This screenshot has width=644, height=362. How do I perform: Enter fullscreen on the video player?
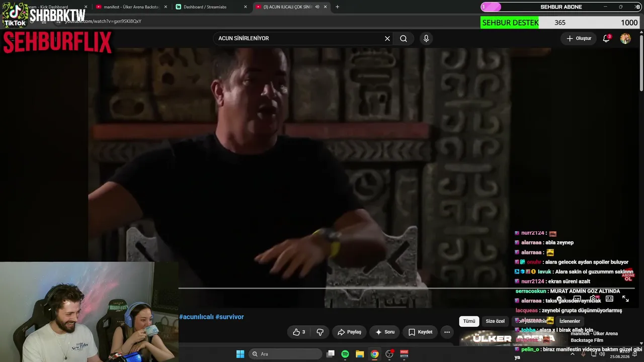625,299
